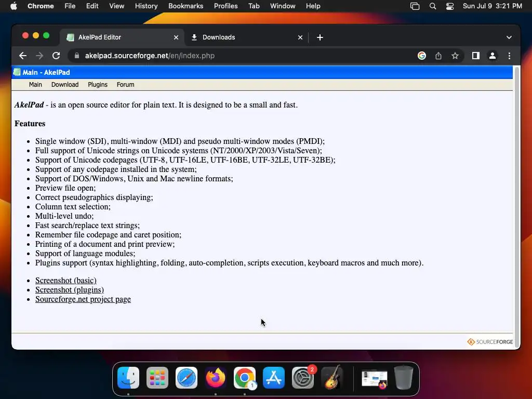Click the 'Multi-level undo;' list item
Image resolution: width=532 pixels, height=399 pixels.
point(64,216)
